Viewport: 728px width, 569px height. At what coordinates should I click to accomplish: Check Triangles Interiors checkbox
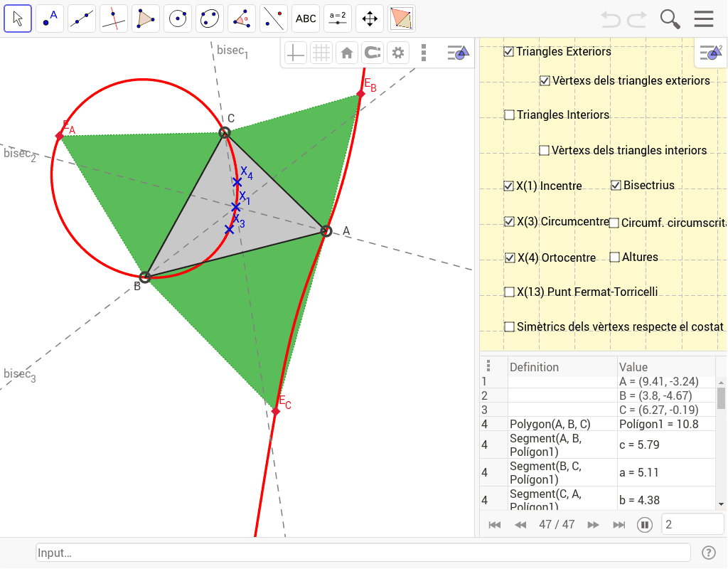point(509,115)
